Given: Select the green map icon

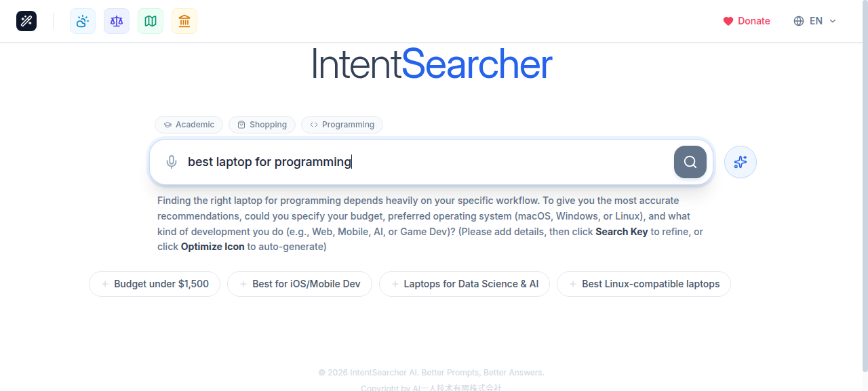Looking at the screenshot, I should coord(150,20).
